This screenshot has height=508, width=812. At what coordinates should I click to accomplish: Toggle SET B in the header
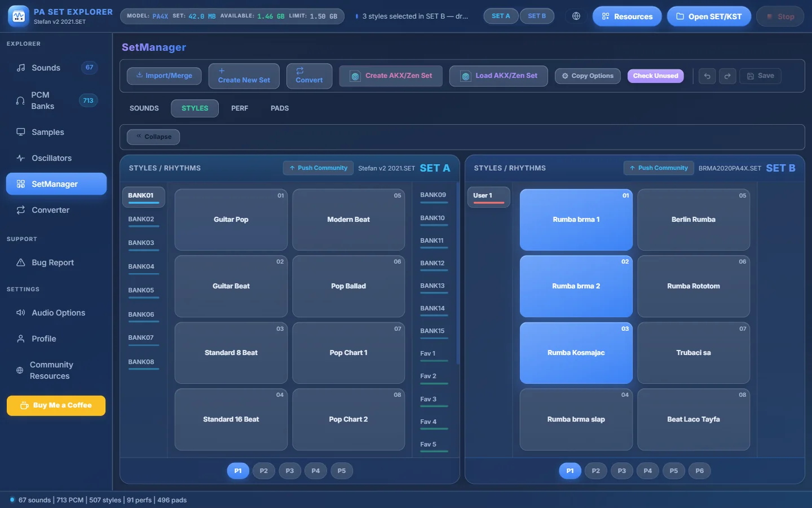(537, 16)
